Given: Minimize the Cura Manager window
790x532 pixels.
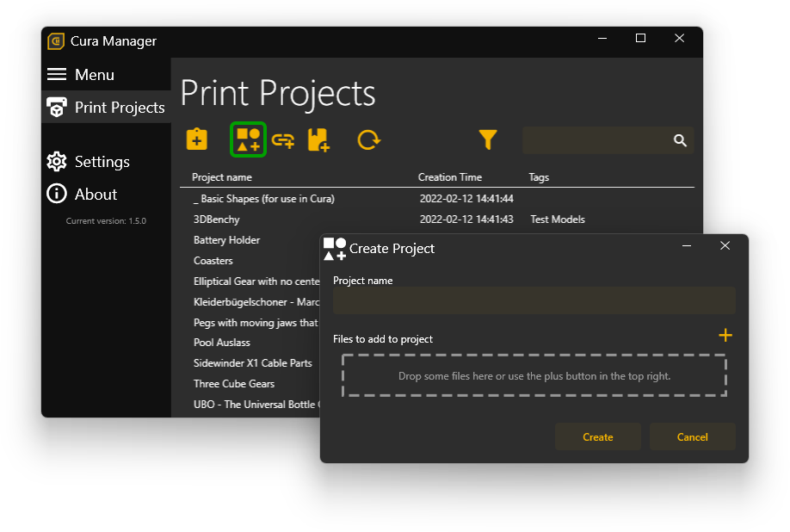Looking at the screenshot, I should tap(602, 38).
